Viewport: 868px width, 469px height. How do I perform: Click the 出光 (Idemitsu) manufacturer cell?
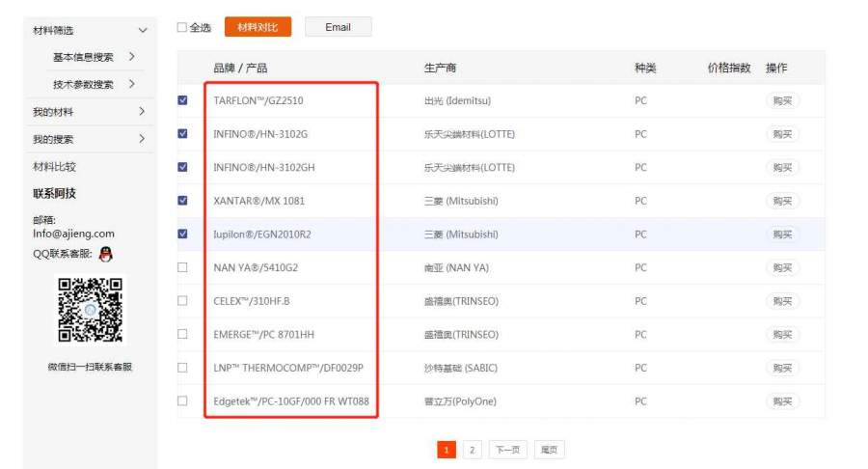click(x=458, y=100)
